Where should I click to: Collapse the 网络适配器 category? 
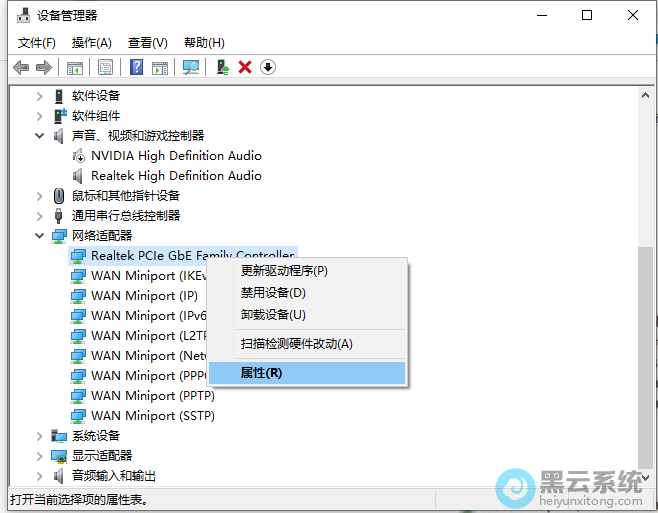click(40, 236)
